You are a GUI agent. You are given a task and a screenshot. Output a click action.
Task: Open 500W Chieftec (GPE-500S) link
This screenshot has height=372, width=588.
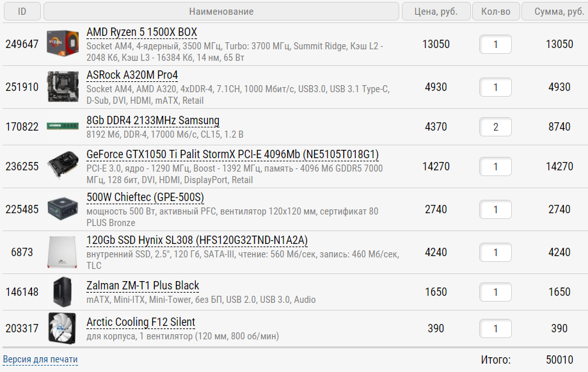coord(145,197)
